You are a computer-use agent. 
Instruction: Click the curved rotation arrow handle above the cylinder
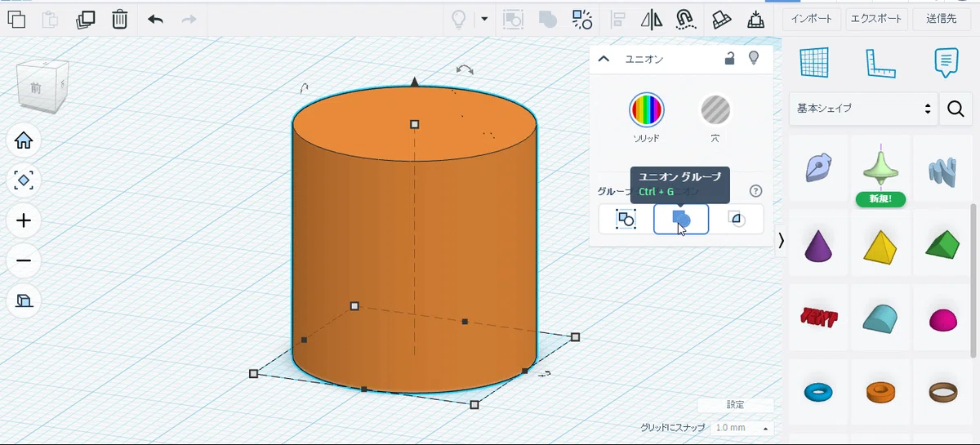pos(465,70)
